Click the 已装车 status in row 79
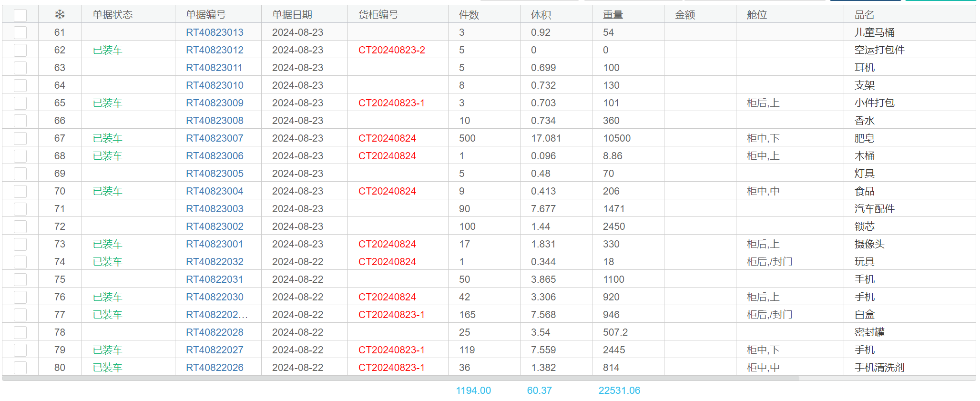 pyautogui.click(x=108, y=350)
